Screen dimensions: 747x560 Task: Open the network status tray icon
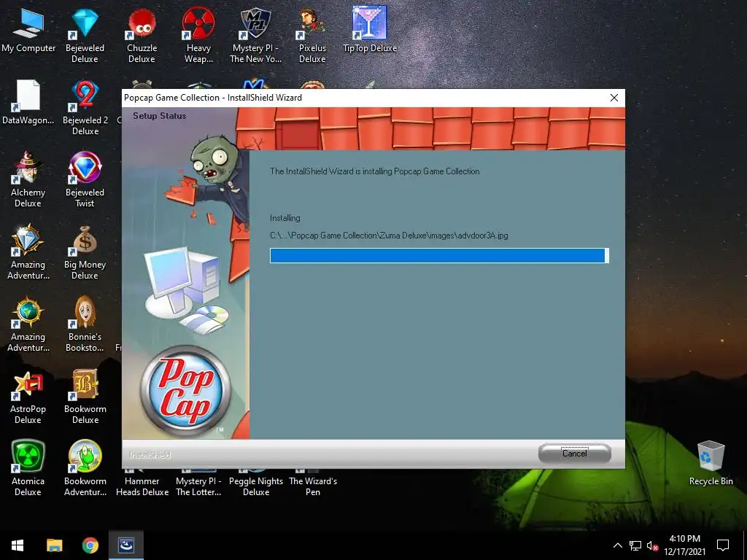[x=635, y=545]
